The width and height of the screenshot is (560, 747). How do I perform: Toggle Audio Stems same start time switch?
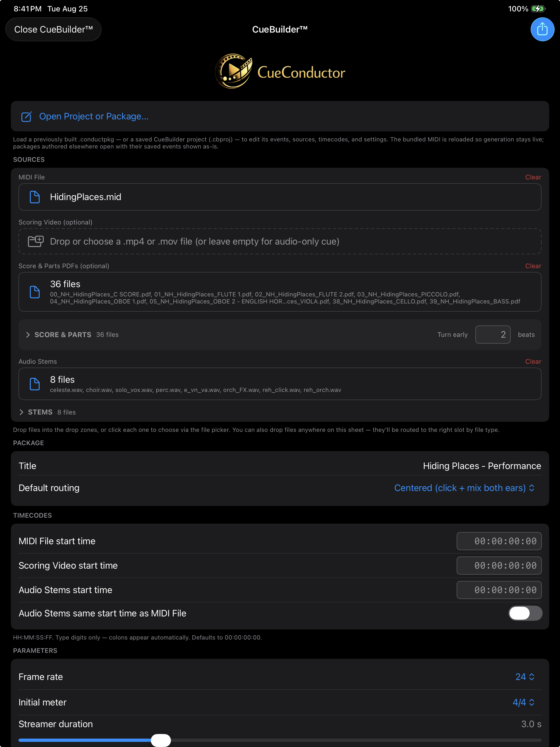pyautogui.click(x=525, y=613)
